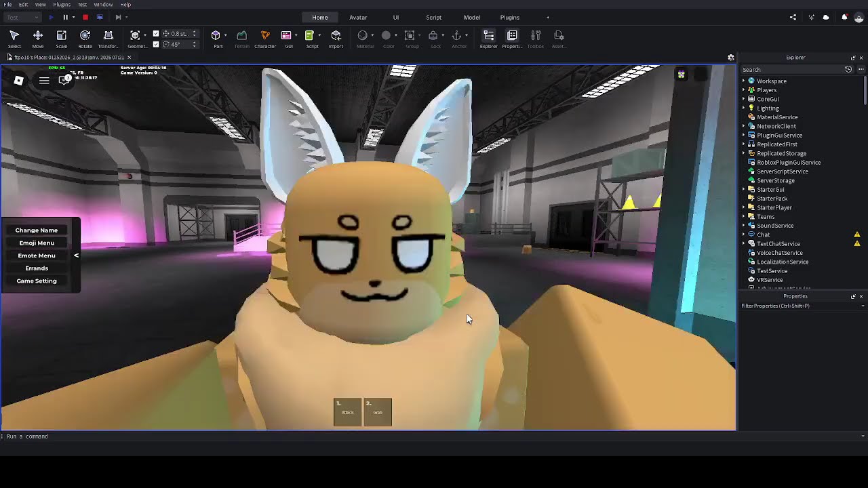Open the Part dropdown arrow
The width and height of the screenshot is (868, 488).
tap(225, 35)
